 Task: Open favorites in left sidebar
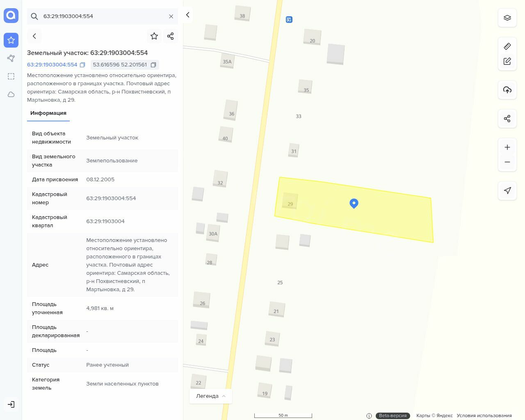pyautogui.click(x=11, y=40)
